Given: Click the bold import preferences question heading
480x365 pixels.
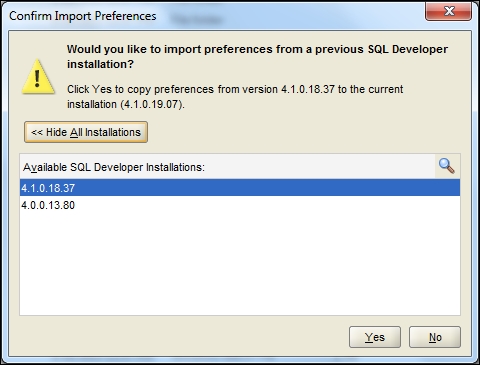Looking at the screenshot, I should click(x=257, y=56).
